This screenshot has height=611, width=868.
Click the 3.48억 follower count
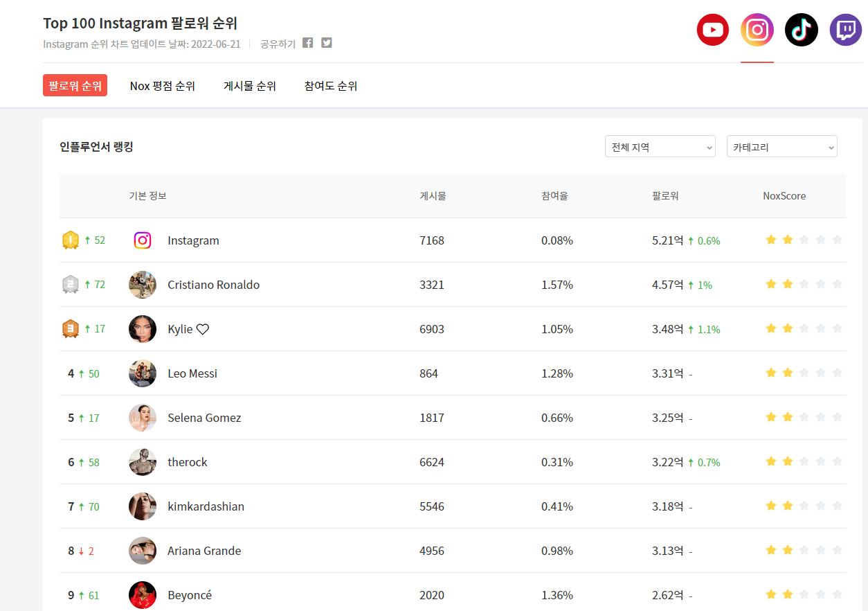click(x=668, y=329)
